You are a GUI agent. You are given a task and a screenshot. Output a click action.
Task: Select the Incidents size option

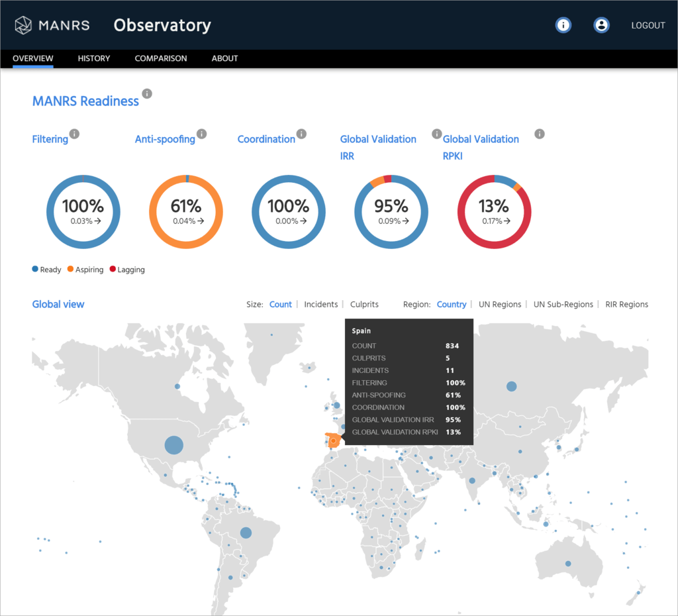pyautogui.click(x=321, y=304)
